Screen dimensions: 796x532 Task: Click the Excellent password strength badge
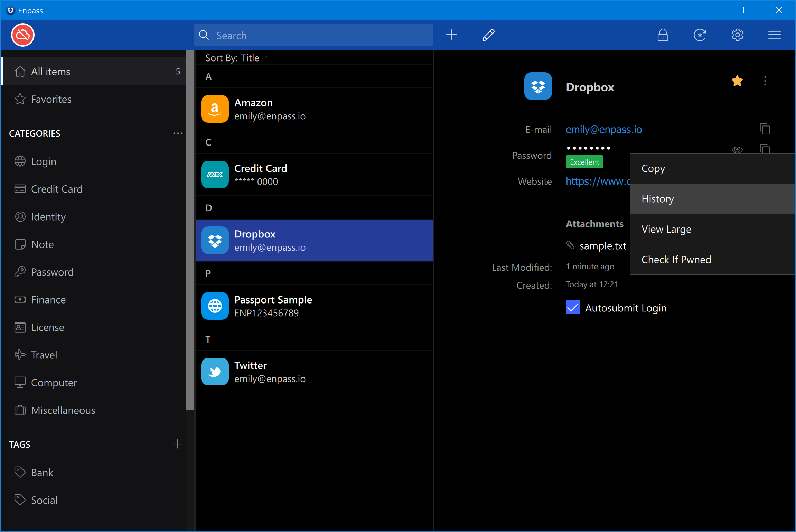[584, 162]
